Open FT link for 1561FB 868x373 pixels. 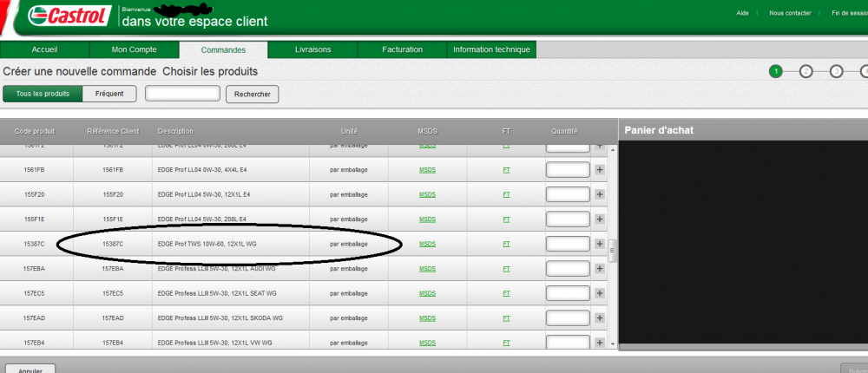[x=506, y=170]
